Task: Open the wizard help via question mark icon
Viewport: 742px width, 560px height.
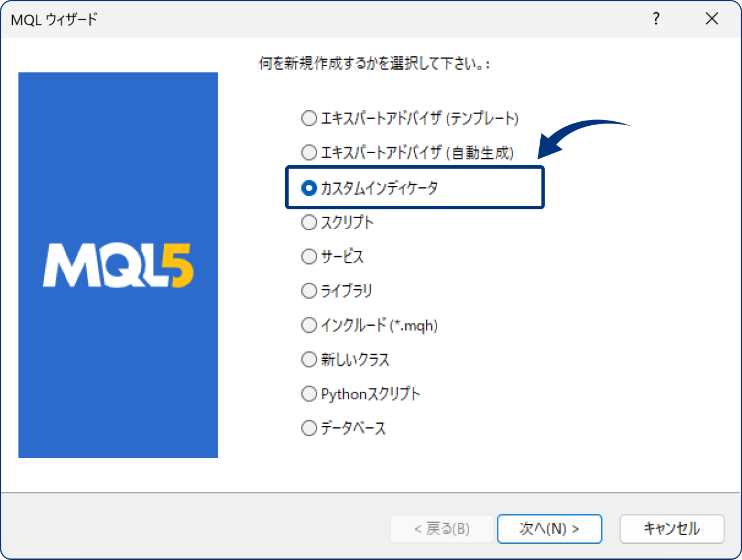Action: click(x=656, y=19)
